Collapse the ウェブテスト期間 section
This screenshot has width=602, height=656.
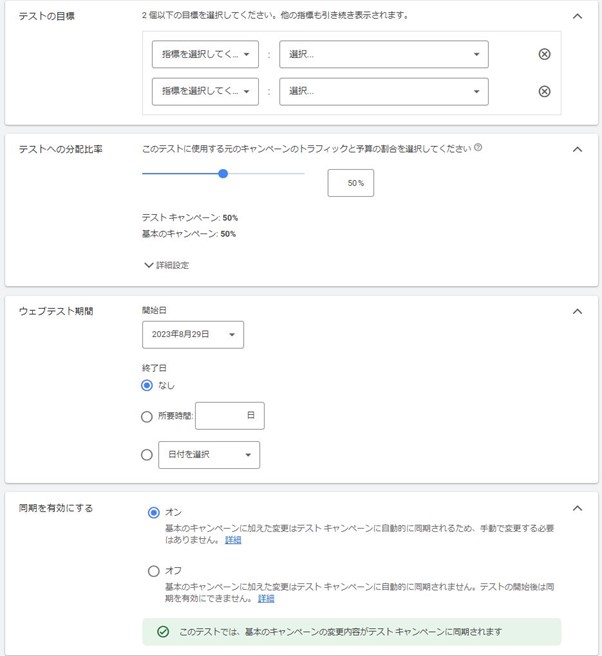[x=577, y=311]
